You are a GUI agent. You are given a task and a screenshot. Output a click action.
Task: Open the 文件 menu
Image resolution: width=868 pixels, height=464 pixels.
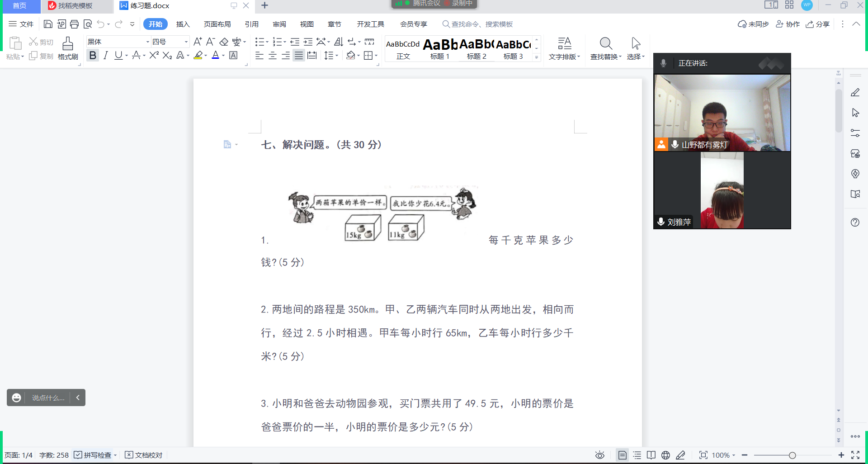coord(21,24)
